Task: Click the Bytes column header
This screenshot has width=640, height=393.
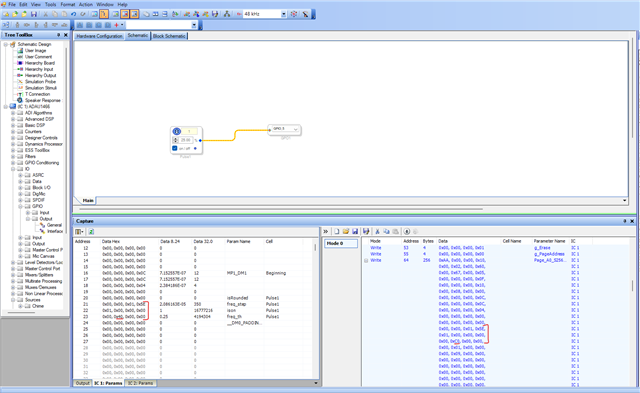Action: 428,241
